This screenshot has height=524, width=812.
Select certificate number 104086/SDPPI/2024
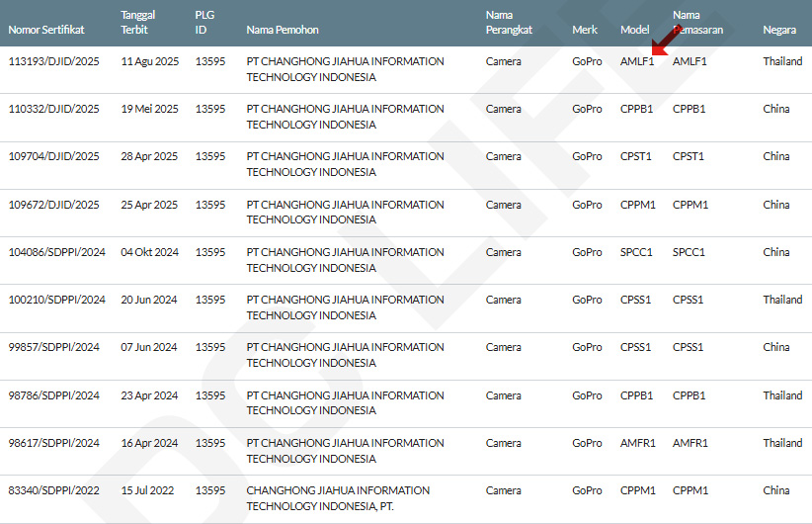[x=57, y=252]
